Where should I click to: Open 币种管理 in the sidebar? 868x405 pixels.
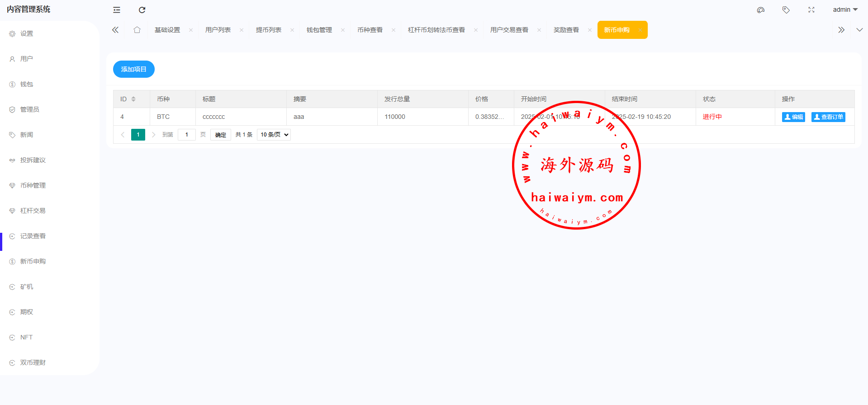pyautogui.click(x=33, y=185)
